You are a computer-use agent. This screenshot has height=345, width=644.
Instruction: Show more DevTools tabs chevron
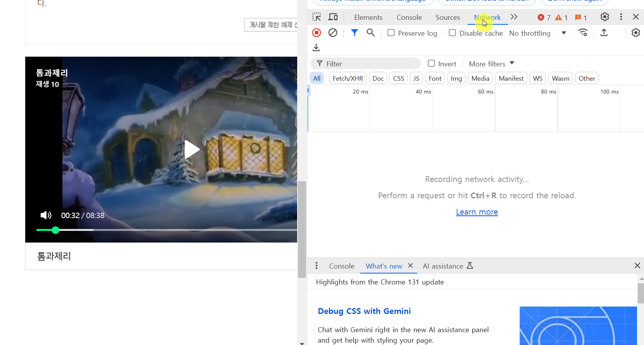(514, 17)
